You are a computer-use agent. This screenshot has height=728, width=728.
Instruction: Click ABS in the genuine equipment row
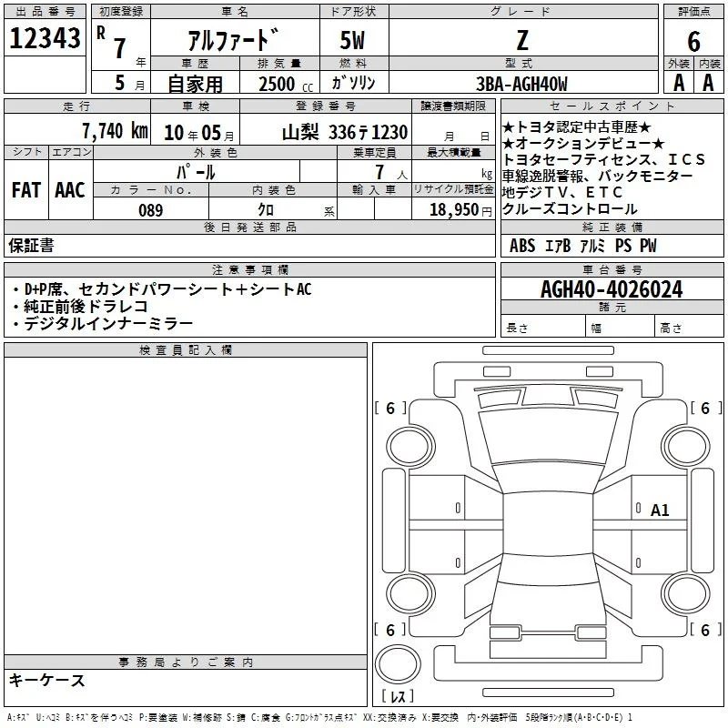[522, 246]
